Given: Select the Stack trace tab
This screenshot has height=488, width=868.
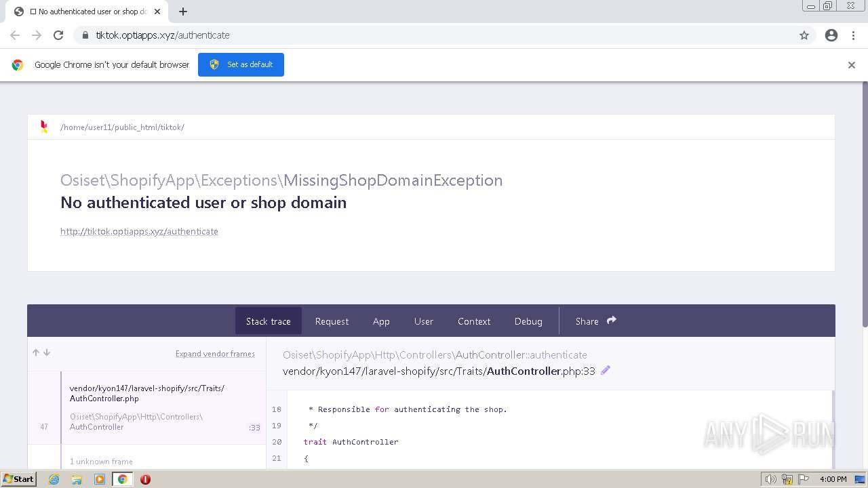Looking at the screenshot, I should pyautogui.click(x=269, y=321).
